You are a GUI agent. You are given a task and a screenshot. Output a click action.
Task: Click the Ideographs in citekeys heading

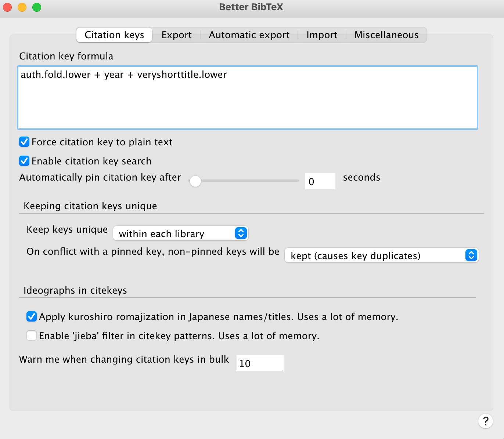click(75, 290)
